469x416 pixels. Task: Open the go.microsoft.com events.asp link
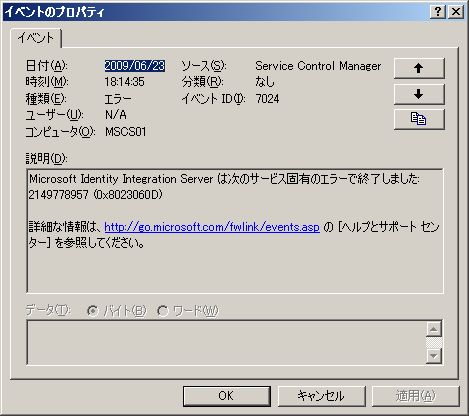coord(212,227)
